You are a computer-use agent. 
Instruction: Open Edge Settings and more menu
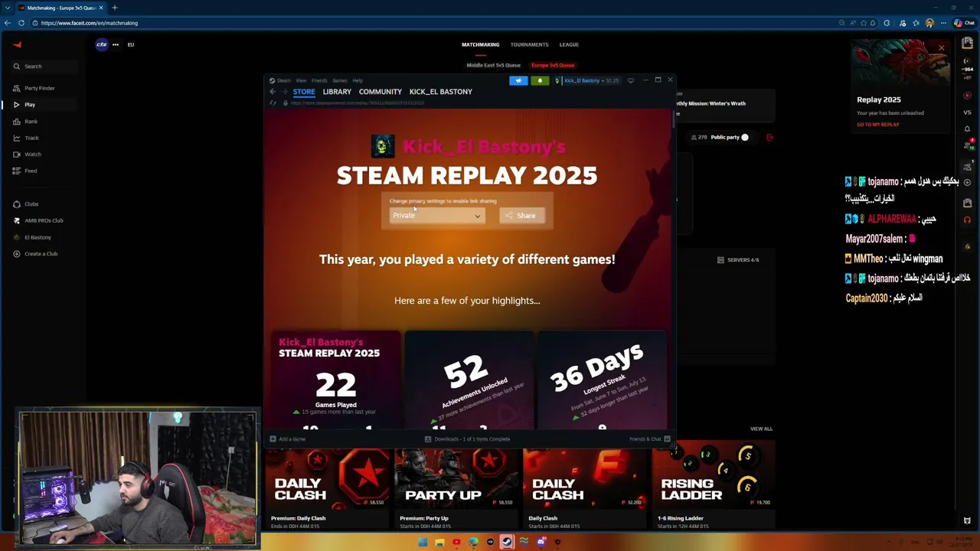942,23
